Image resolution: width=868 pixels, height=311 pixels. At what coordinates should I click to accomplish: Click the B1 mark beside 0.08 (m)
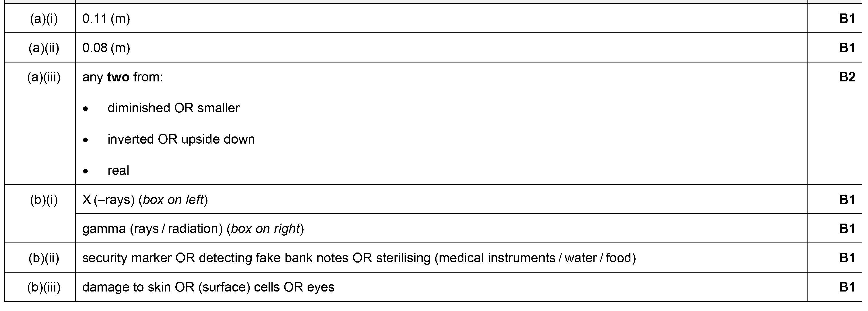tap(847, 48)
